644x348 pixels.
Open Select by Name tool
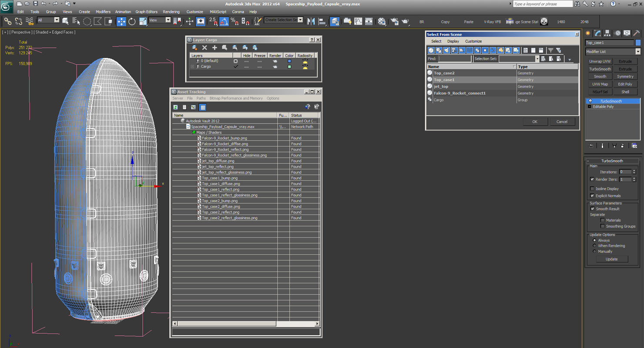coord(76,21)
